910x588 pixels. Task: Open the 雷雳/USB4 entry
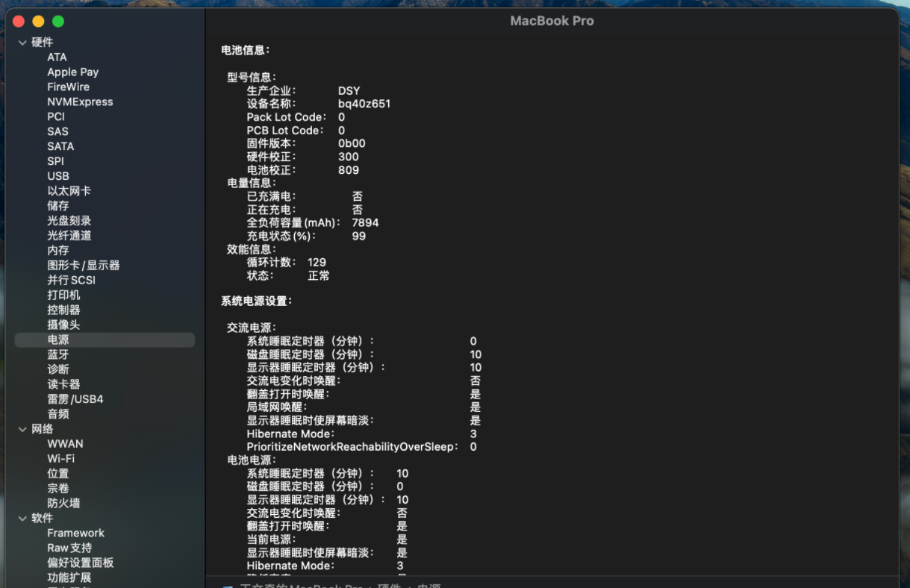75,399
